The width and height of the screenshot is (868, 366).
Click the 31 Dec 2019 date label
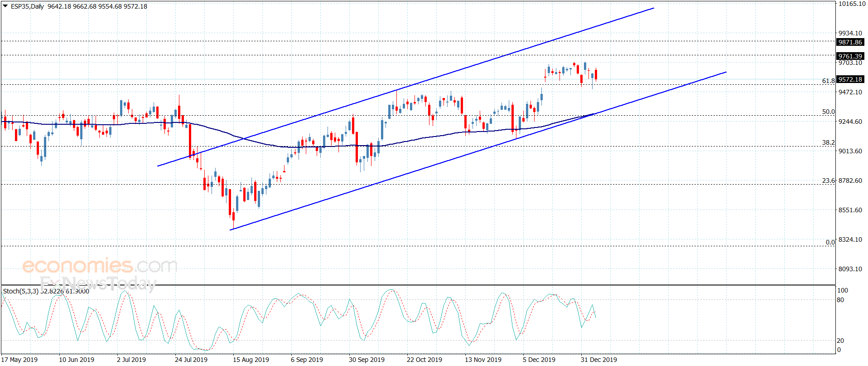point(599,360)
